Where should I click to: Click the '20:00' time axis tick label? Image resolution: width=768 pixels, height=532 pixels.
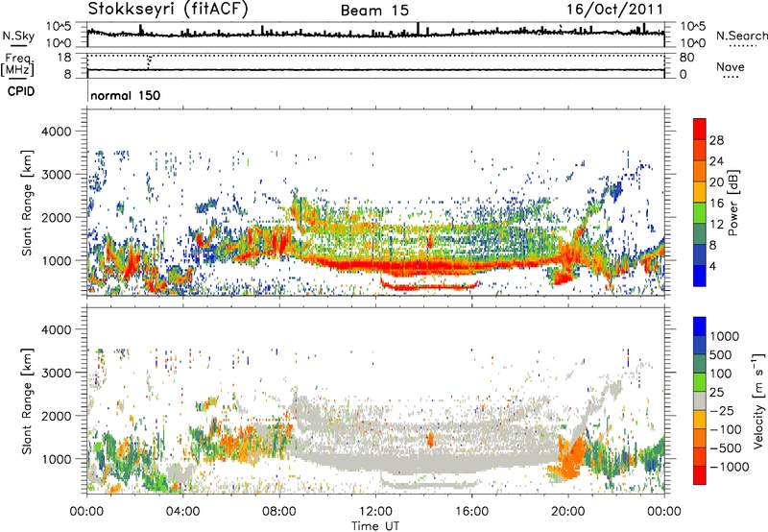(568, 512)
